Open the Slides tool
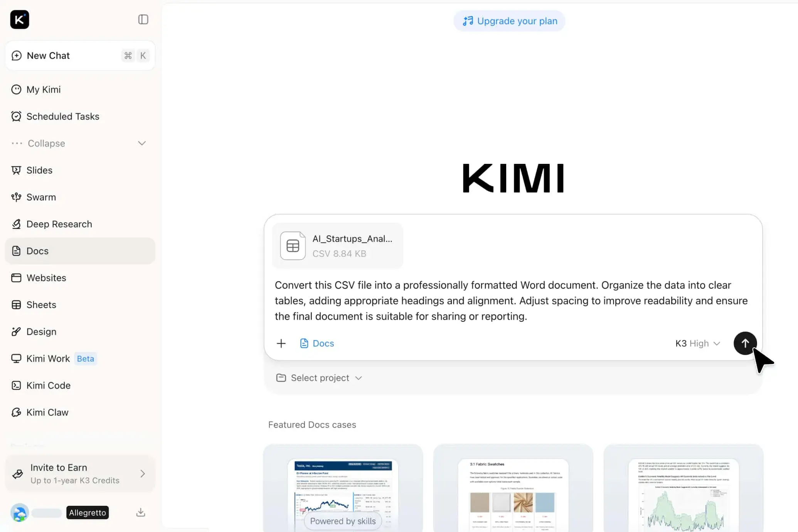The height and width of the screenshot is (532, 798). pyautogui.click(x=80, y=170)
